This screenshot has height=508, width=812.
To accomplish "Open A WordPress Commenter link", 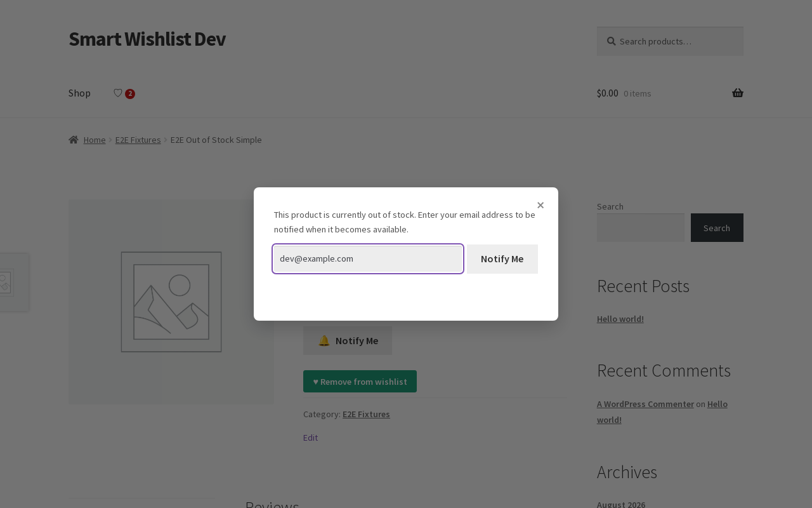I will (x=645, y=404).
